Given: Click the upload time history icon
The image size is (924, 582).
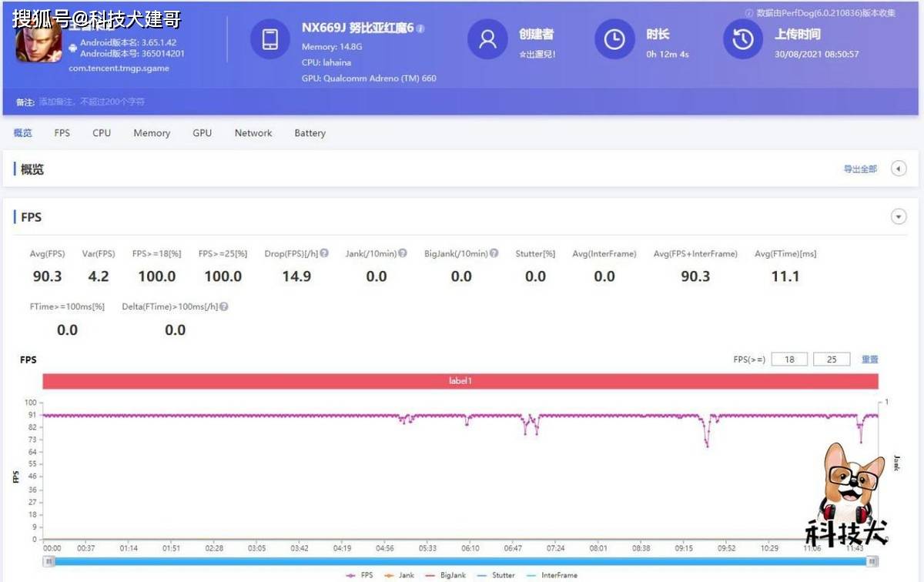Looking at the screenshot, I should [x=742, y=38].
